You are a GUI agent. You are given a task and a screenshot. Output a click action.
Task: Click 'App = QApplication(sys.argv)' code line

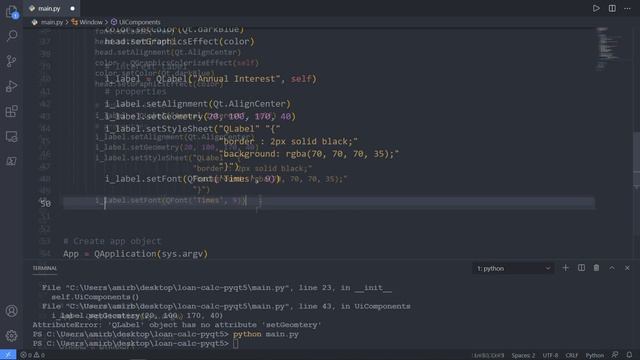coord(136,253)
